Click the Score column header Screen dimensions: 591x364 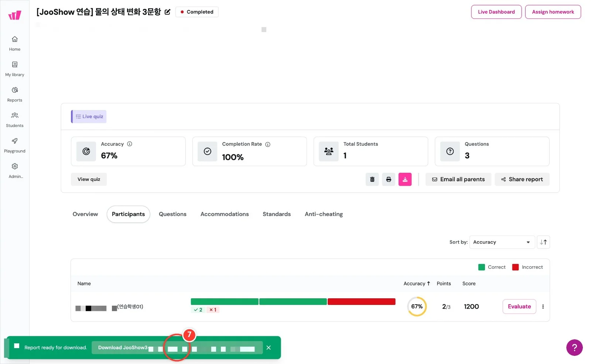[x=469, y=284]
